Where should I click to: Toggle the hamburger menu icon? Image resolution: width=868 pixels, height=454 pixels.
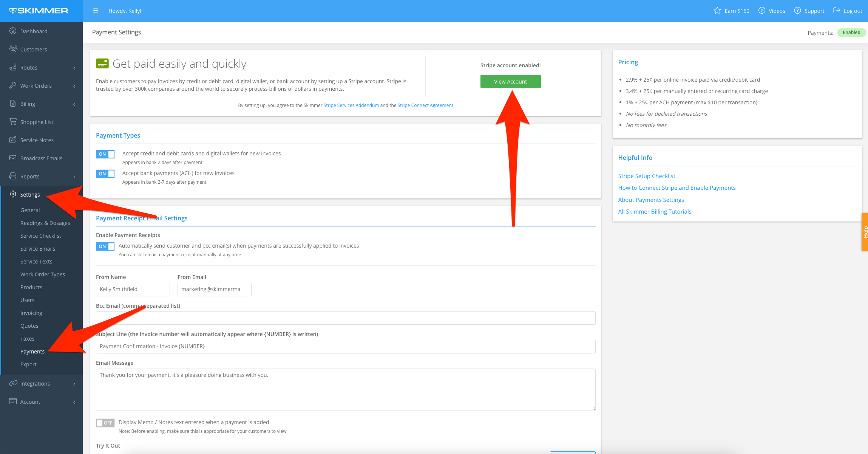pyautogui.click(x=96, y=11)
